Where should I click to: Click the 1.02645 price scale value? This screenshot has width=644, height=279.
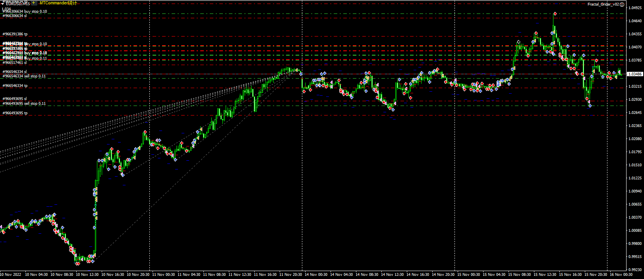point(635,113)
